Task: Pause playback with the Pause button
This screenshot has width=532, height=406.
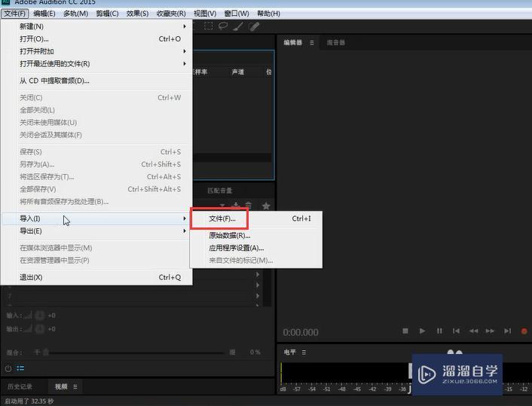Action: pos(439,331)
